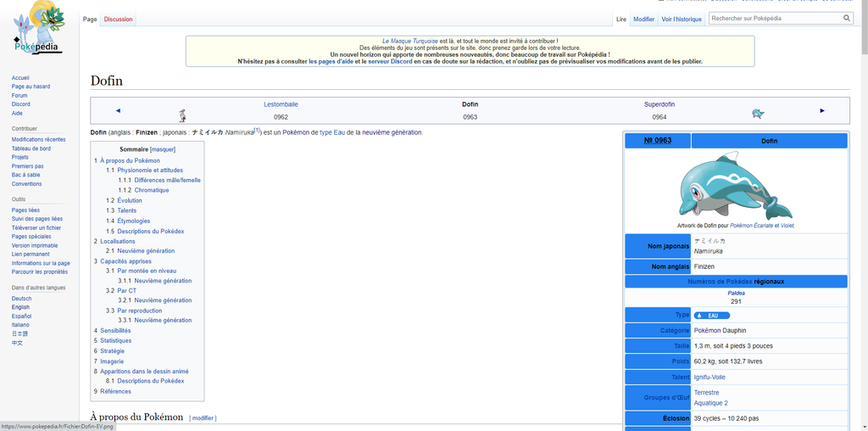Collapse the Sommaire with masquer
Screen dimensions: 868x431
click(163, 149)
